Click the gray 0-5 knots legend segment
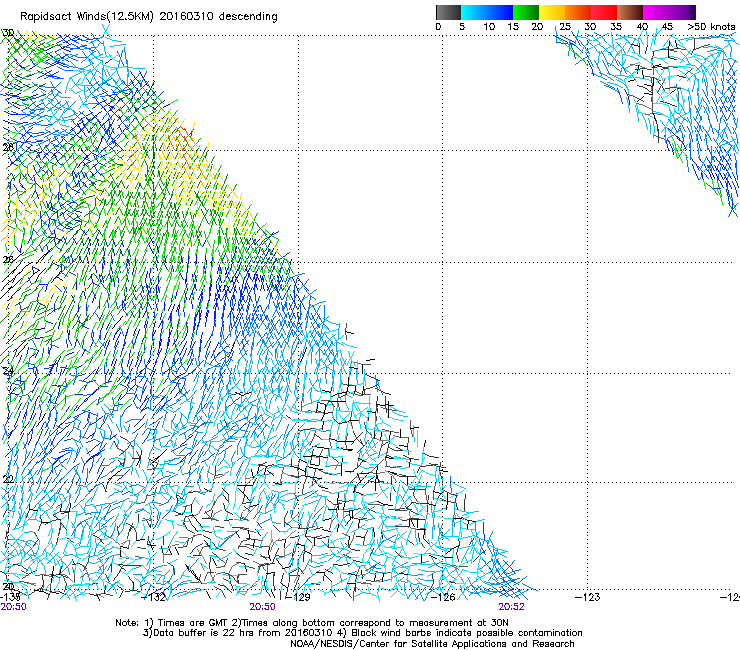Screen dimensions: 740x650 [x=448, y=12]
